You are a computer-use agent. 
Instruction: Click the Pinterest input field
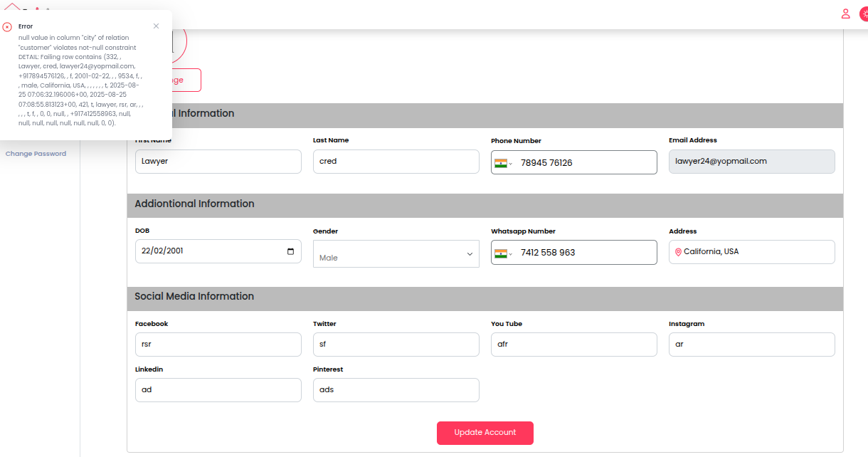(396, 390)
